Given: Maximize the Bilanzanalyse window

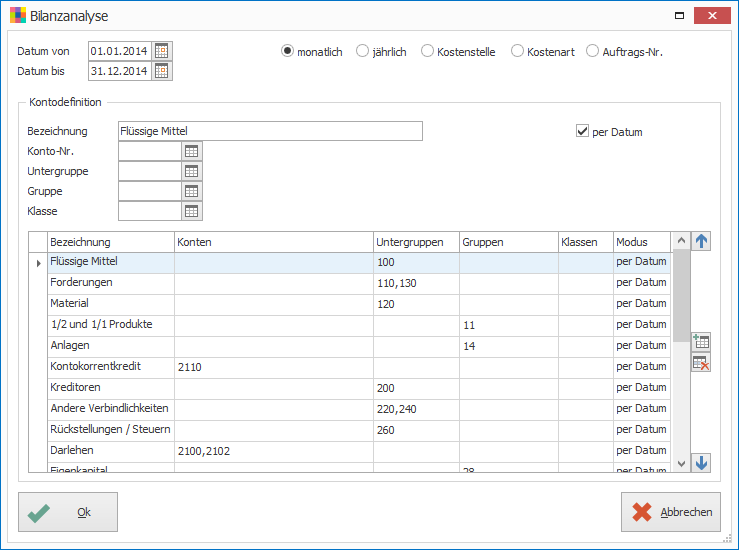Looking at the screenshot, I should [679, 16].
